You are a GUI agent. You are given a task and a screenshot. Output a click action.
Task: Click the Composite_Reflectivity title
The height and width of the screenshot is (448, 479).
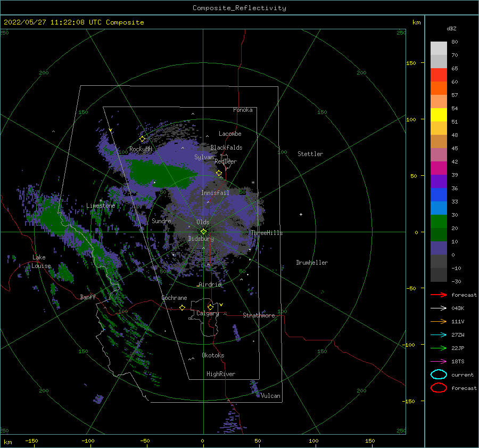tap(240, 8)
